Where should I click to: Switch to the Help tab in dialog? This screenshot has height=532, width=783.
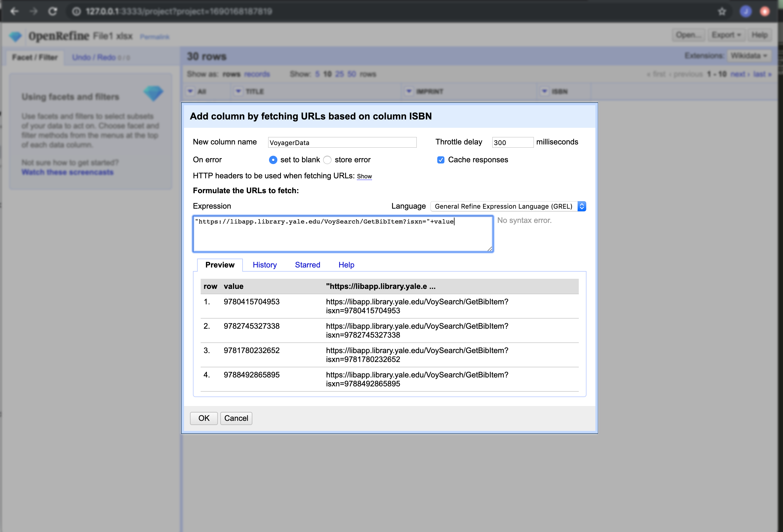click(346, 265)
